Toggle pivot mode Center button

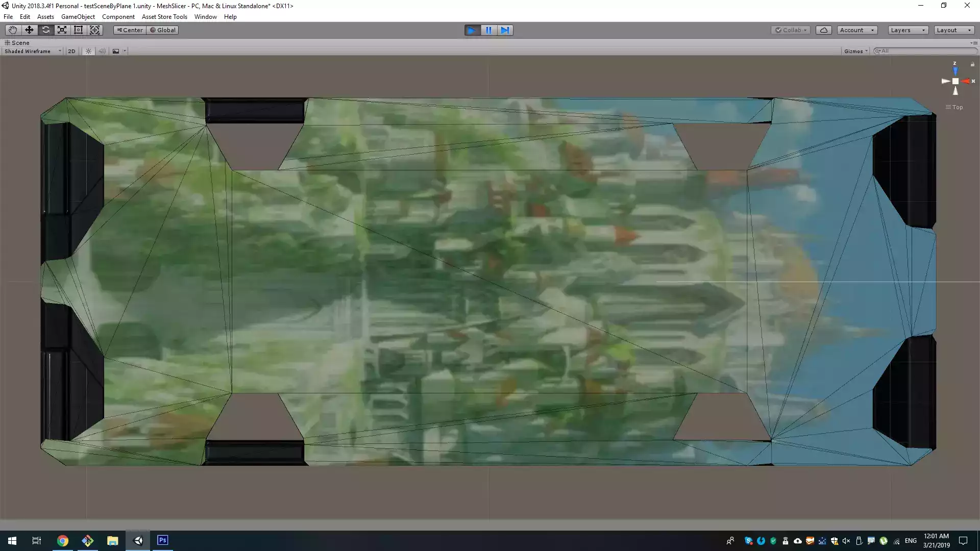130,30
